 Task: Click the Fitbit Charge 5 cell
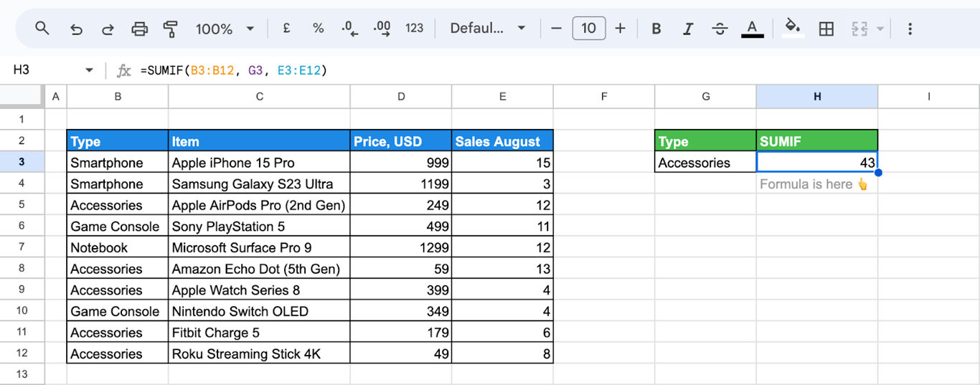point(260,333)
